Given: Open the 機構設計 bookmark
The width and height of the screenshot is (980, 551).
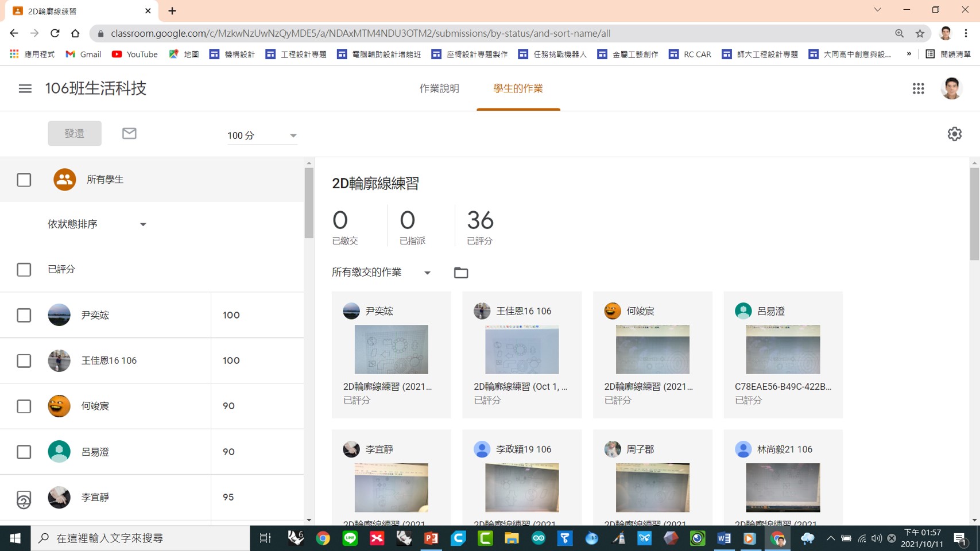Looking at the screenshot, I should [233, 54].
